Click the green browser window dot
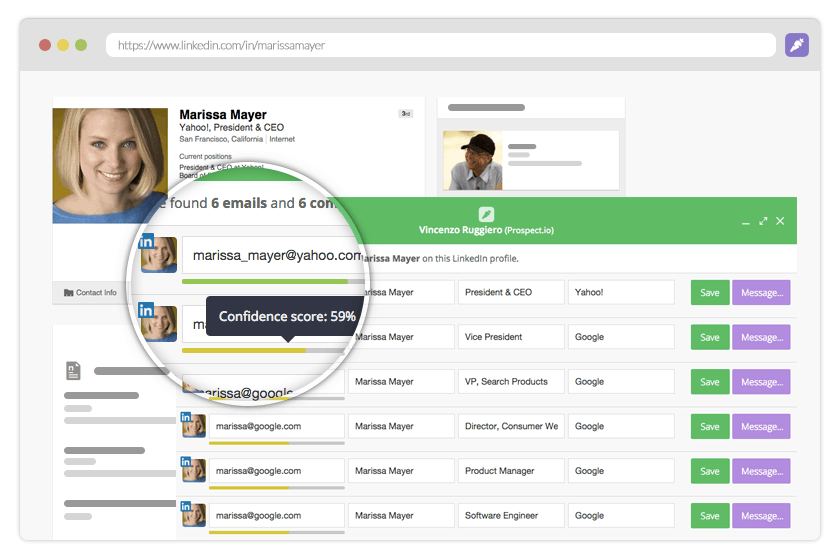 (x=81, y=45)
